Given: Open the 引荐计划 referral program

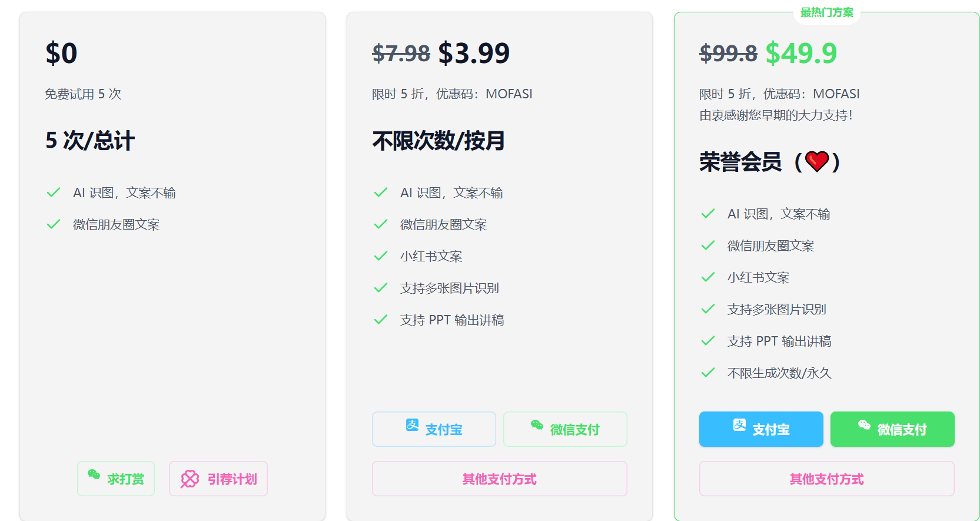Looking at the screenshot, I should [218, 479].
